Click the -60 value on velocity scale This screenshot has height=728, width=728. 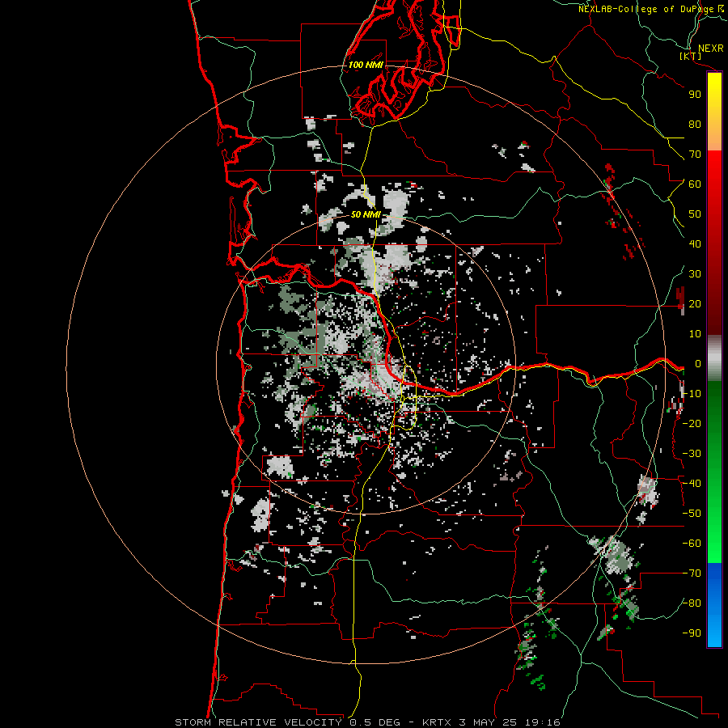coord(692,544)
